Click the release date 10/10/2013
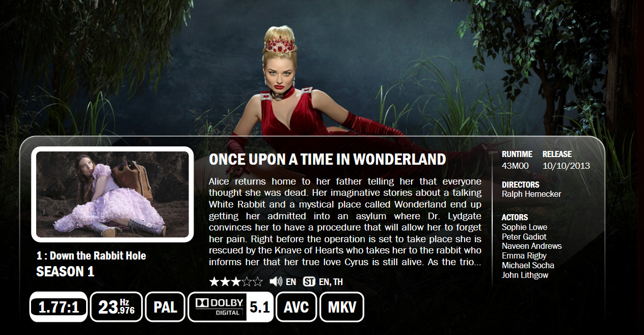This screenshot has width=644, height=335. pos(567,166)
